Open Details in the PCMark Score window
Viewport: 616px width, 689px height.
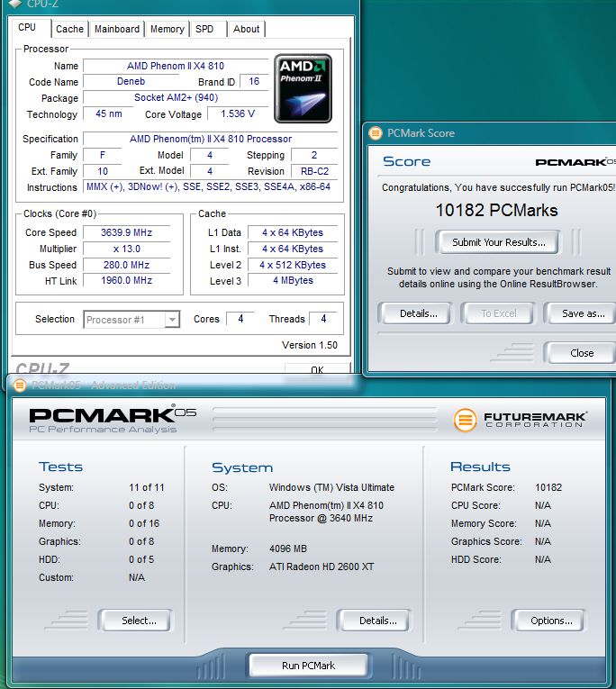[415, 313]
